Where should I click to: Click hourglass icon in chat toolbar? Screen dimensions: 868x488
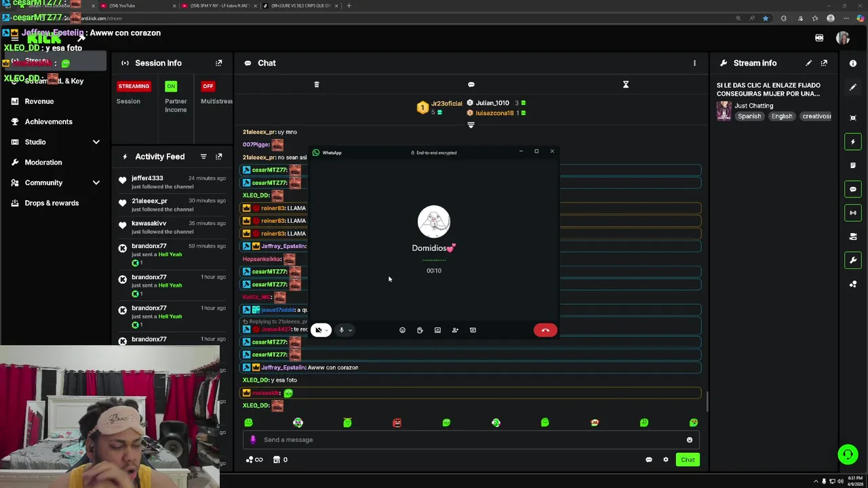point(626,85)
